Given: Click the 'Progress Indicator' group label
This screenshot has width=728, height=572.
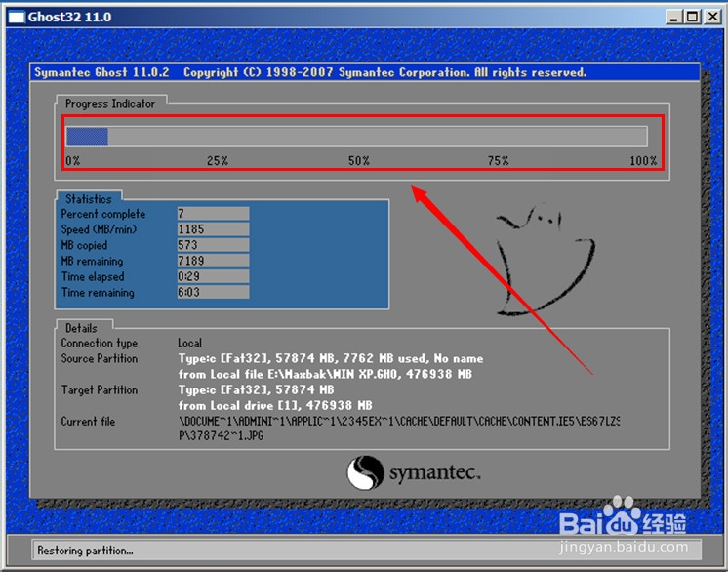Looking at the screenshot, I should (x=110, y=104).
